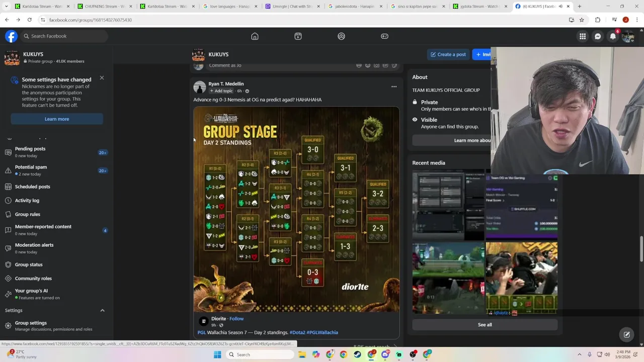This screenshot has height=362, width=644.
Task: Dismiss the Some settings have changed notice
Action: pos(102,78)
